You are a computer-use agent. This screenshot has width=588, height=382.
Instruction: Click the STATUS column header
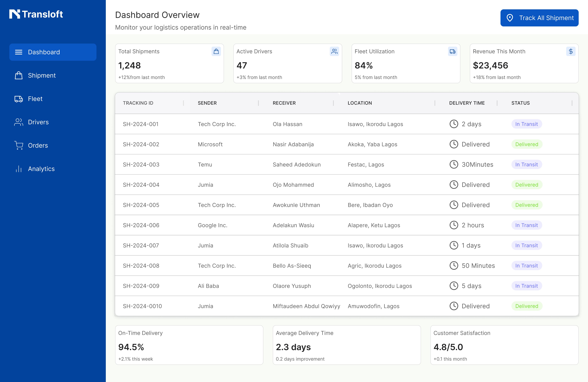(x=520, y=103)
